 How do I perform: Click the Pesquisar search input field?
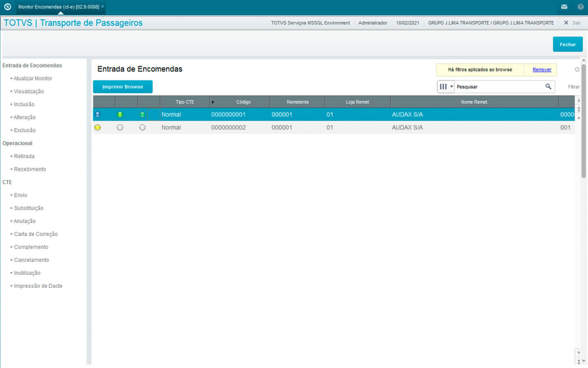[x=499, y=87]
